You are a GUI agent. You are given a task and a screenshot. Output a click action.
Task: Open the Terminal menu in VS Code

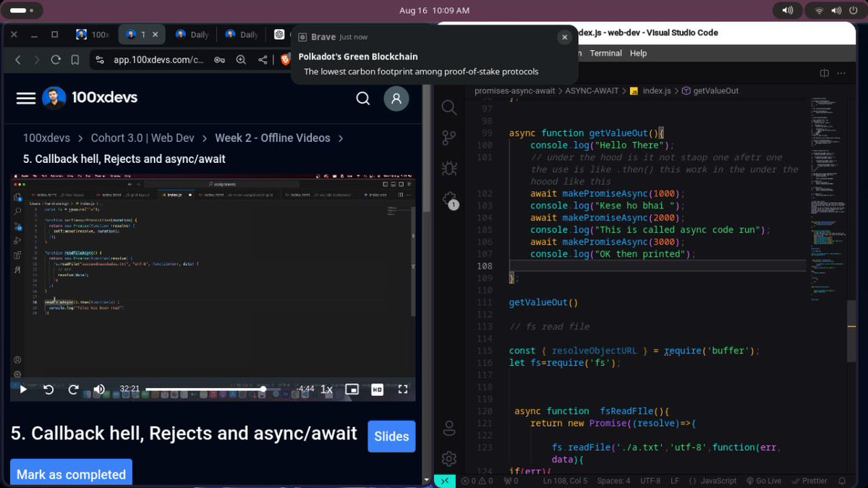[605, 53]
